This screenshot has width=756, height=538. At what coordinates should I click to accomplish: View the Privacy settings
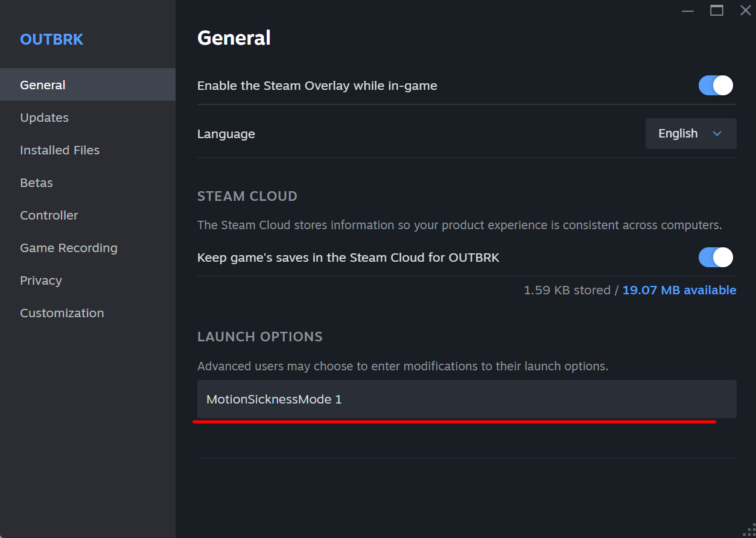coord(40,280)
